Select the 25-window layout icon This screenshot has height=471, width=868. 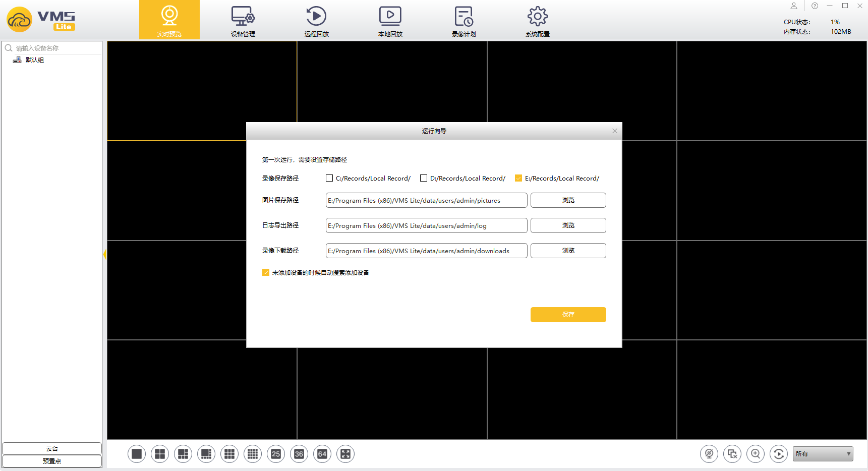[x=276, y=454]
